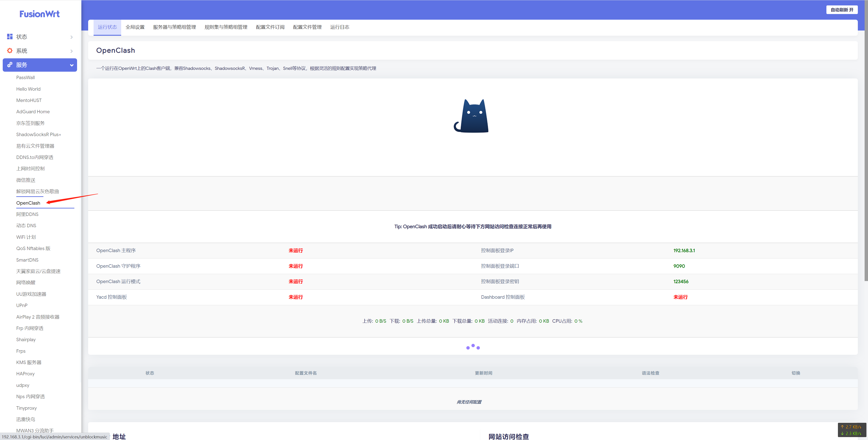Screen dimensions: 868x440
Task: Open the 配置文件订阅 tab
Action: (x=270, y=27)
